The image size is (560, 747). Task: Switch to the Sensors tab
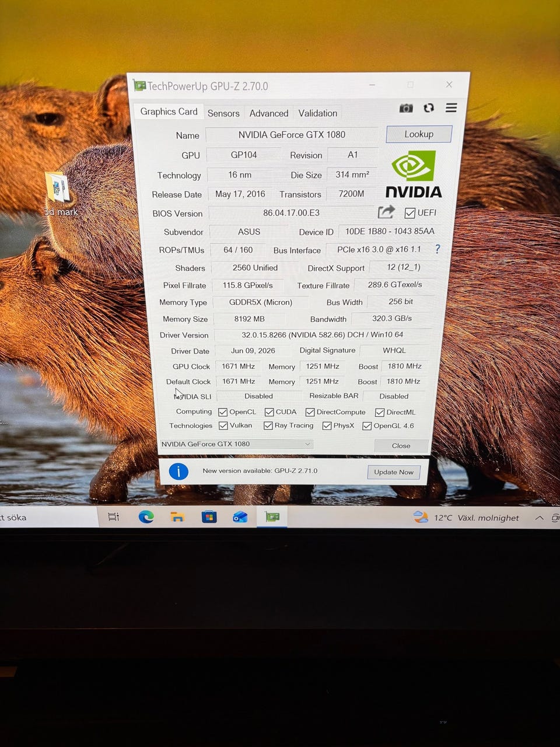223,113
